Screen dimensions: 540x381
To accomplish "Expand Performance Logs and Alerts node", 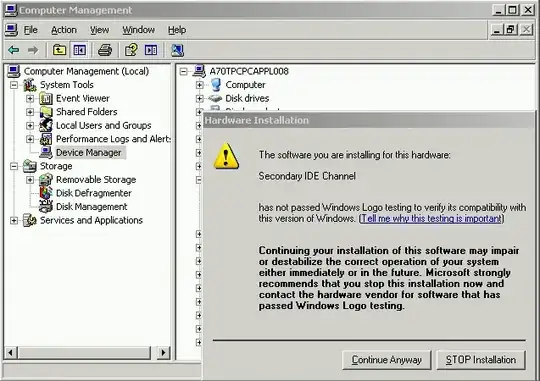I will pos(30,139).
